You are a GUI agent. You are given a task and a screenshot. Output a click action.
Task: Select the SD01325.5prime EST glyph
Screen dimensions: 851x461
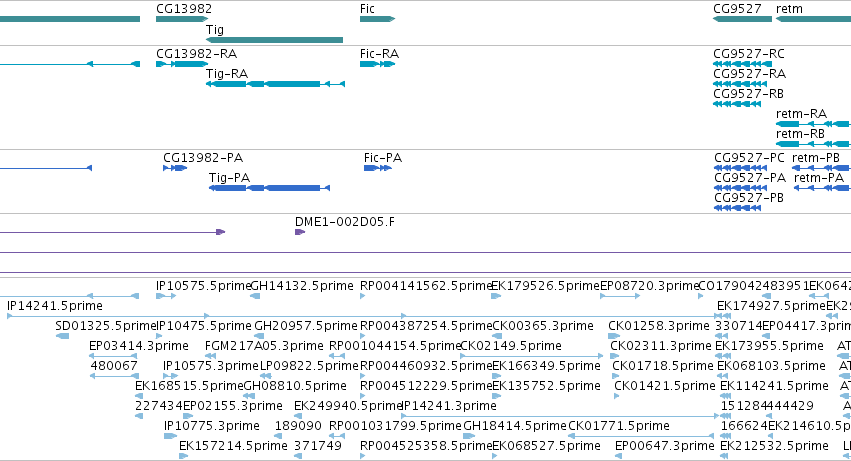[x=62, y=336]
